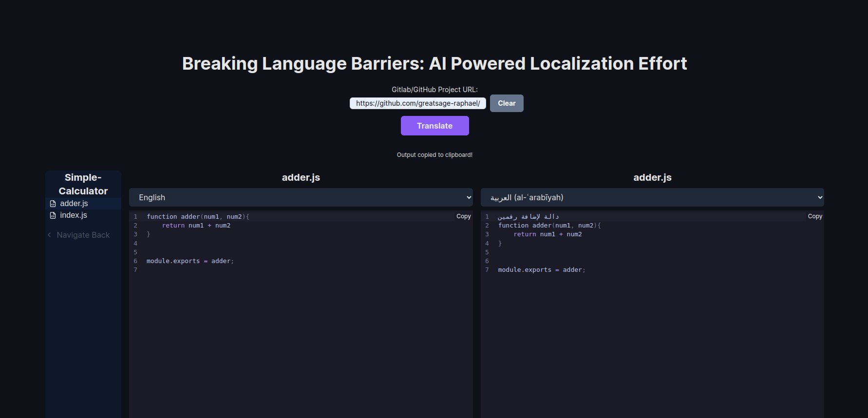
Task: Copy the Arabic translated code
Action: [x=815, y=216]
